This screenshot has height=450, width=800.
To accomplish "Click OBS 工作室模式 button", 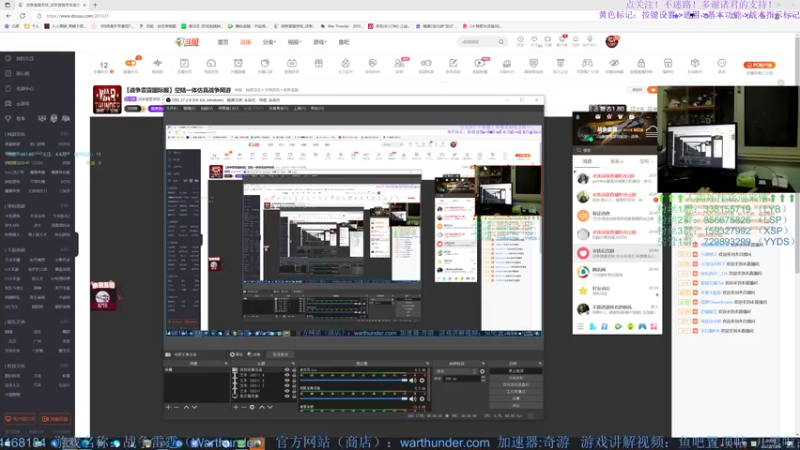I will (x=516, y=391).
